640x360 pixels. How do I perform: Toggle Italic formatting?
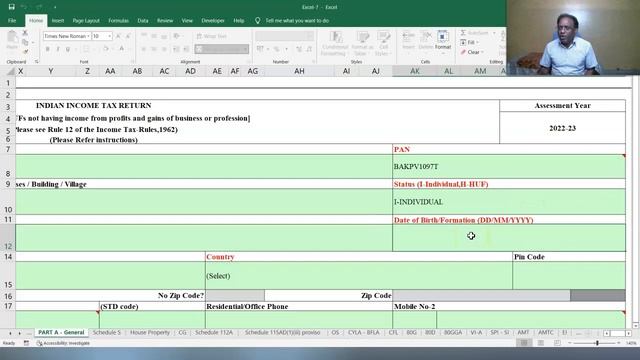pos(58,49)
